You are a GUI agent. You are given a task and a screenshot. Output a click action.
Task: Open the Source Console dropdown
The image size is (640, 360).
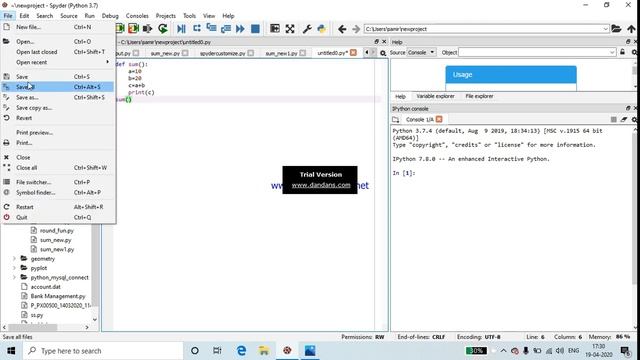point(421,52)
